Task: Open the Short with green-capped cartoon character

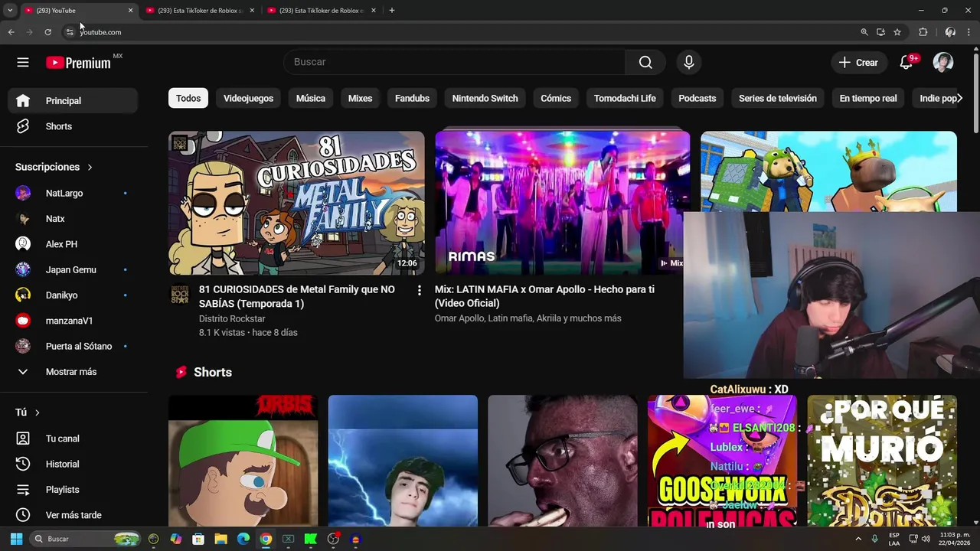Action: click(x=243, y=461)
